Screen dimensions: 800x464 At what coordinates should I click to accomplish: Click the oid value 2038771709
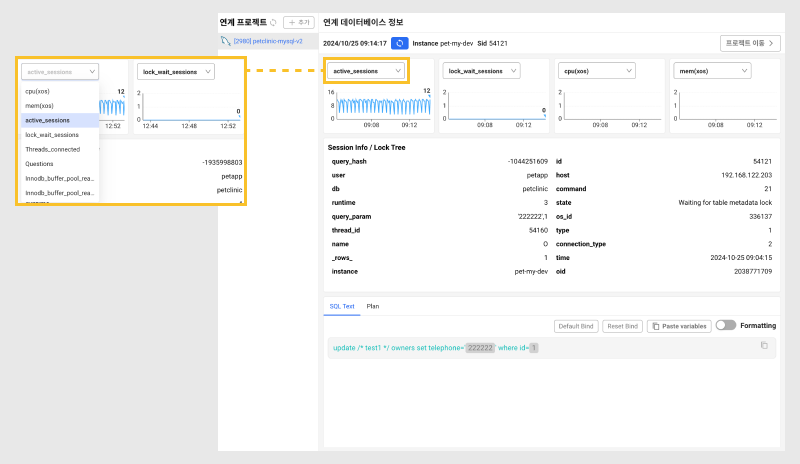coord(753,272)
